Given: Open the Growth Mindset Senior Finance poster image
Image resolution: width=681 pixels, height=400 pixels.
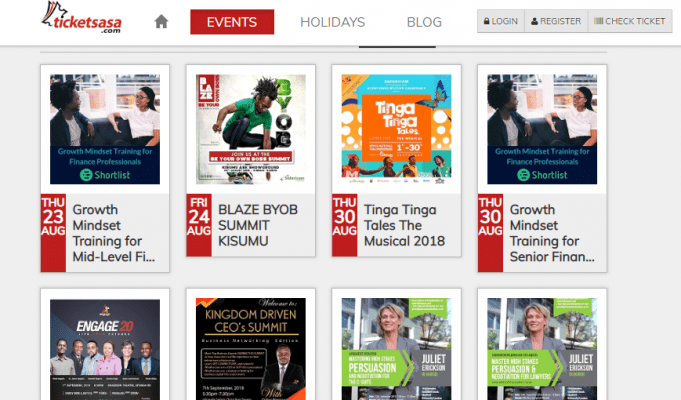Looking at the screenshot, I should pyautogui.click(x=542, y=129).
